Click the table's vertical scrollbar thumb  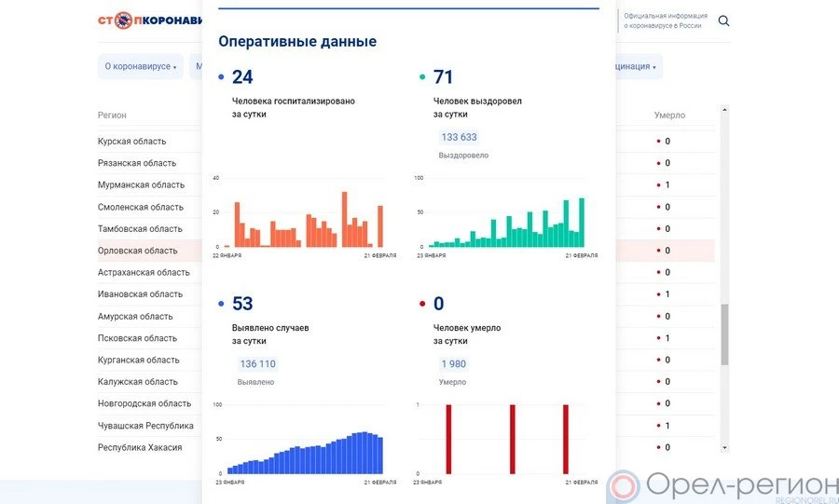725,334
